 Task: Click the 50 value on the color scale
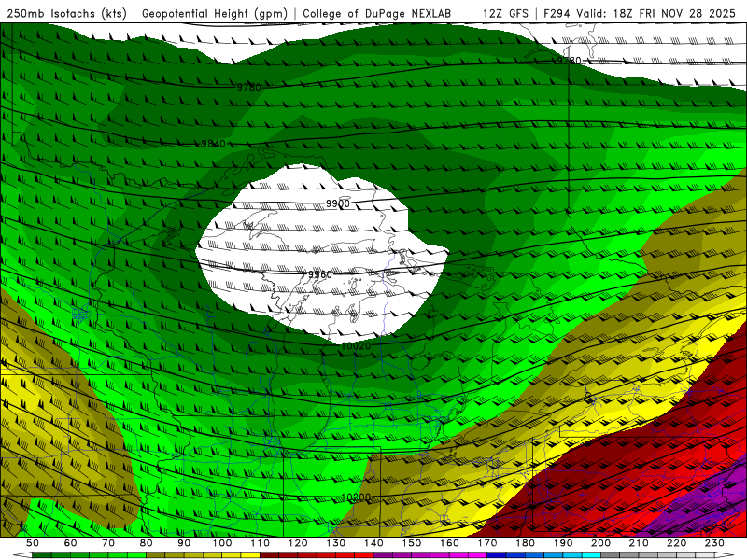[33, 543]
